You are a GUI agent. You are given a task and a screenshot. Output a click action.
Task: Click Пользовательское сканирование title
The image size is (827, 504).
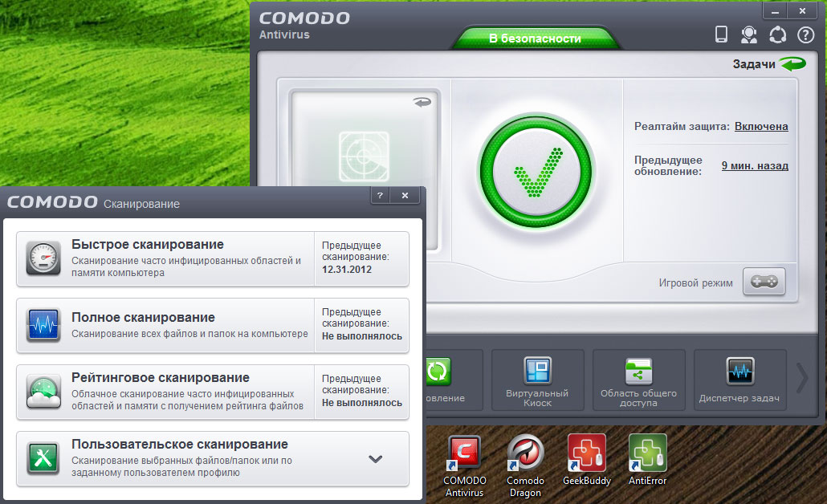pyautogui.click(x=180, y=445)
